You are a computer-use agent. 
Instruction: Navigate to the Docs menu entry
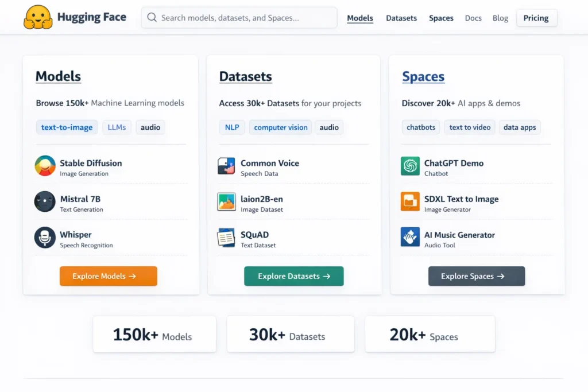473,18
